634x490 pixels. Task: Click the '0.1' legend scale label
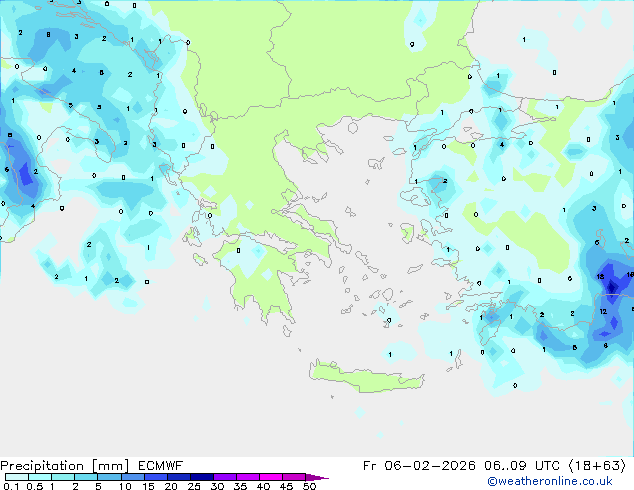(11, 486)
